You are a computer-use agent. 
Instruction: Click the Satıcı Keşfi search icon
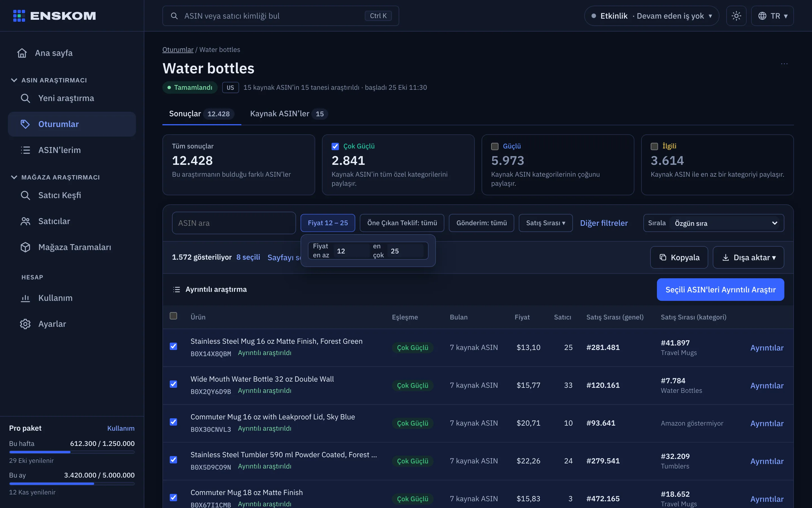pyautogui.click(x=25, y=195)
